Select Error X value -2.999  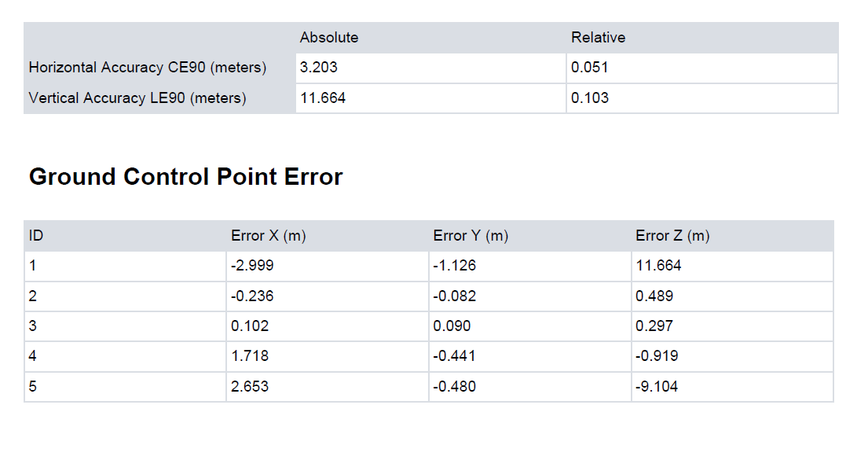click(x=252, y=266)
